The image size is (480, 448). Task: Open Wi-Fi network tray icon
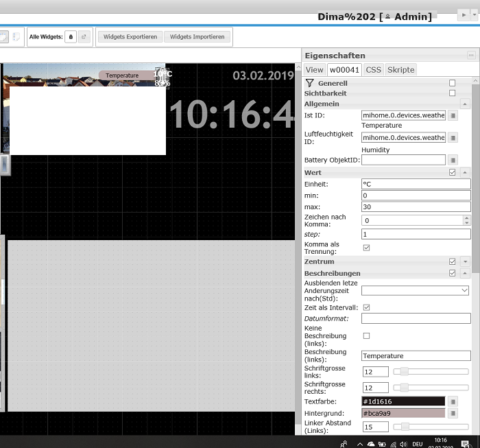click(x=394, y=444)
